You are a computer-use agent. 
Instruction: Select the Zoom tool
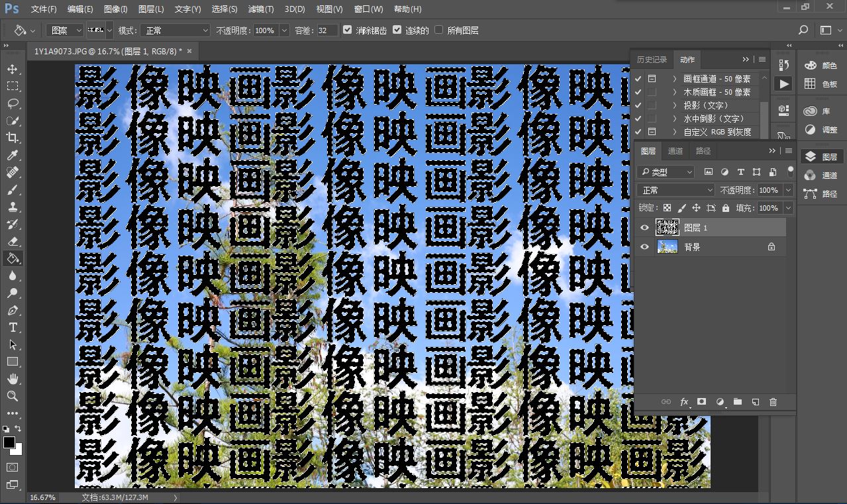point(13,396)
